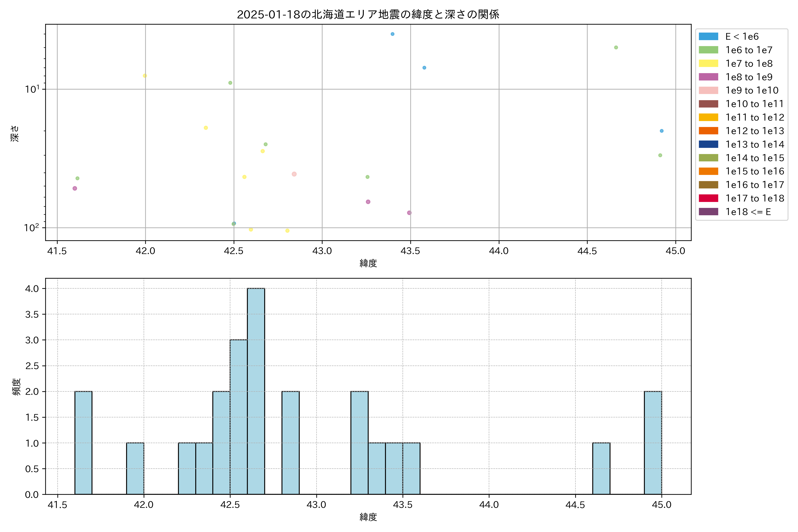Select the yellow scatter point at latitude 42.0
Image resolution: width=798 pixels, height=532 pixels.
tap(145, 76)
